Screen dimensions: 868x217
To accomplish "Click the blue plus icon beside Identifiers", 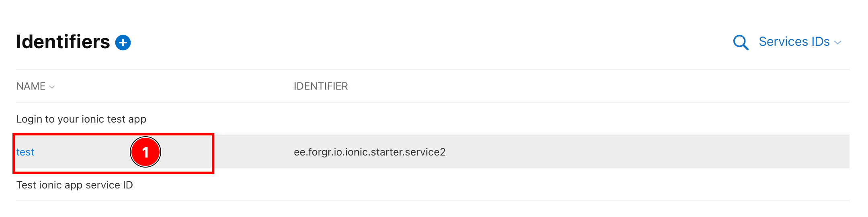I will [123, 43].
